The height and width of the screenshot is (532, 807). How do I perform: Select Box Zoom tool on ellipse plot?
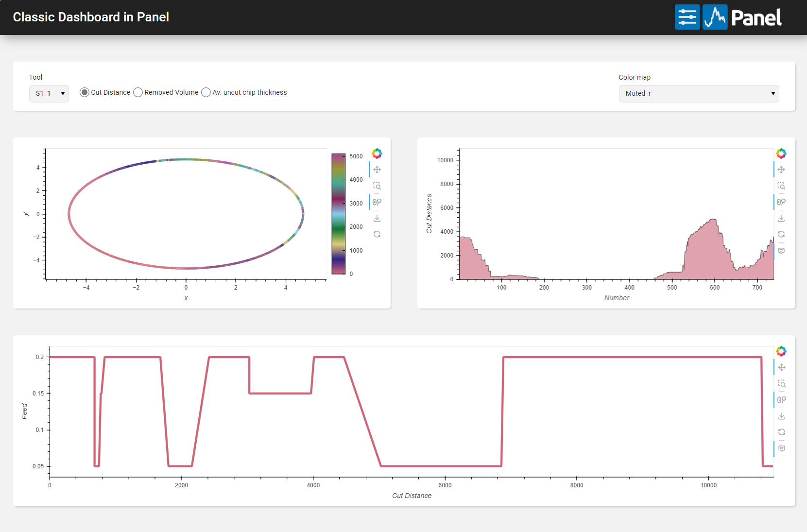[x=377, y=186]
